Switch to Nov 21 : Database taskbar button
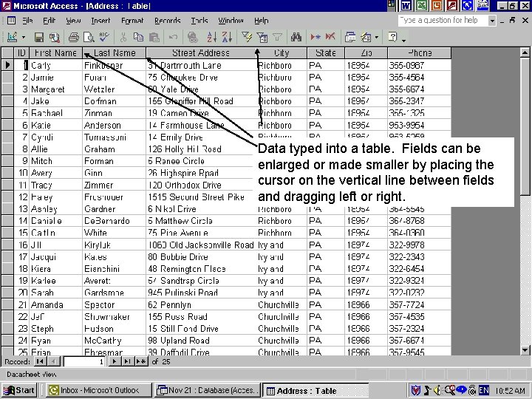Screen dimensions: 532x399 (x=207, y=391)
